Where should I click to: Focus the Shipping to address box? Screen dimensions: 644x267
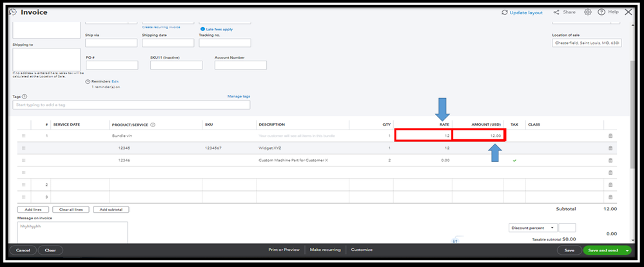click(x=46, y=59)
